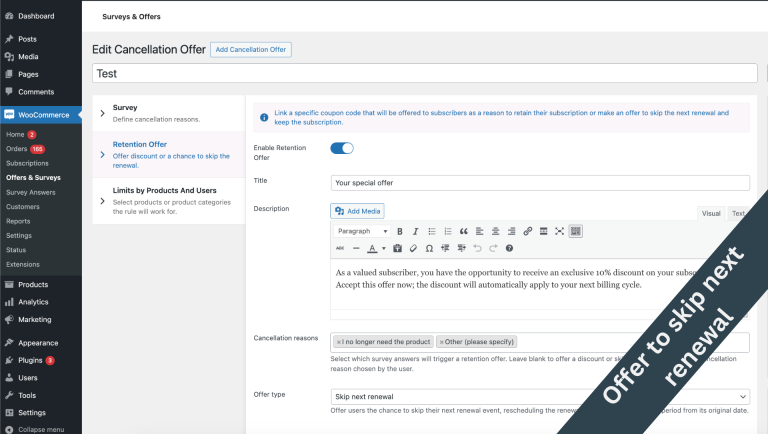Open Retention Offer settings section

(x=168, y=154)
